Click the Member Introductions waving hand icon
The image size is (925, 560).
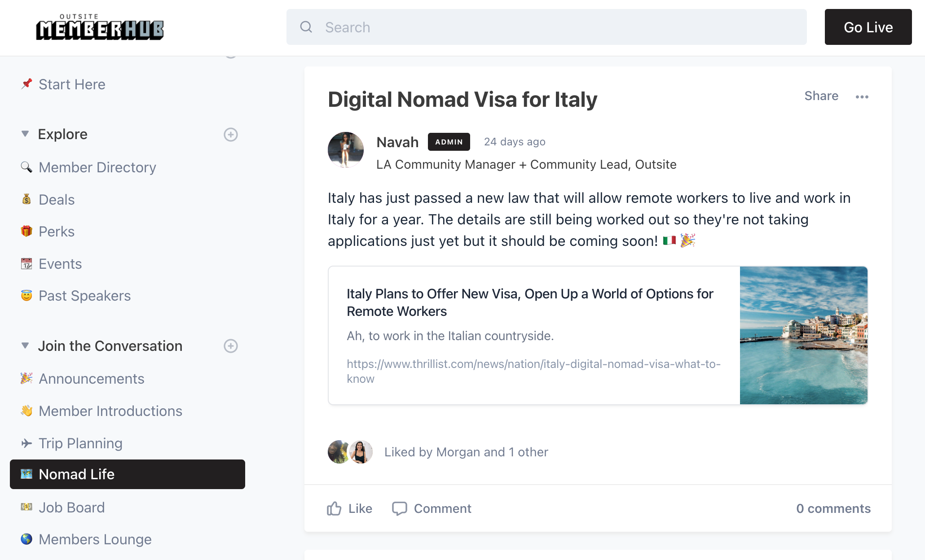coord(26,411)
